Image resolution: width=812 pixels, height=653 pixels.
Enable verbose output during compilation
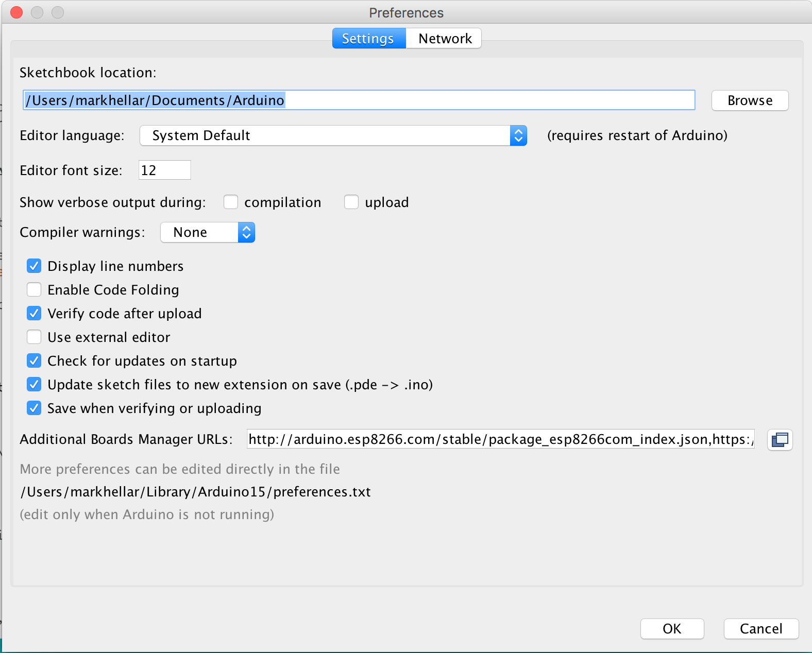pyautogui.click(x=231, y=202)
